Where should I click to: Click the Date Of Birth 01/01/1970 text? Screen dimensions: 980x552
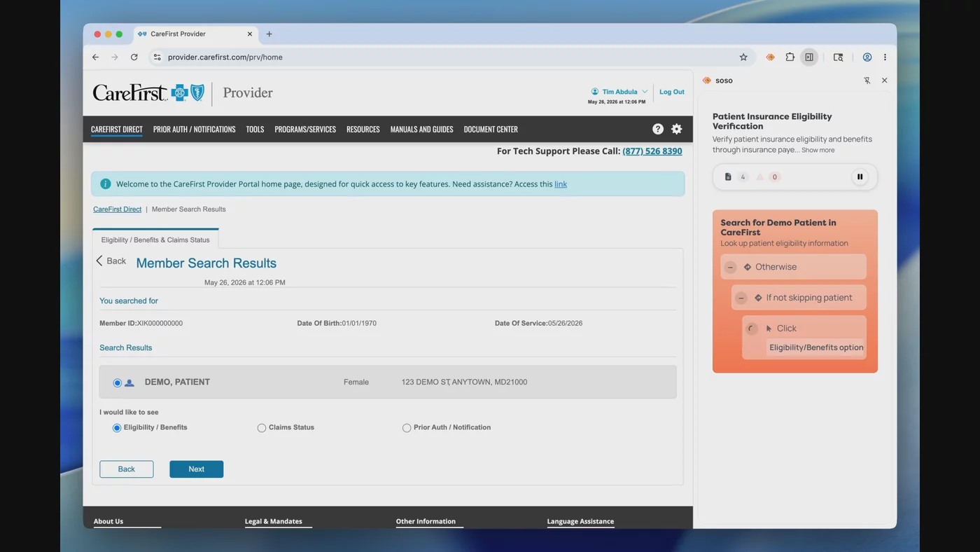337,324
